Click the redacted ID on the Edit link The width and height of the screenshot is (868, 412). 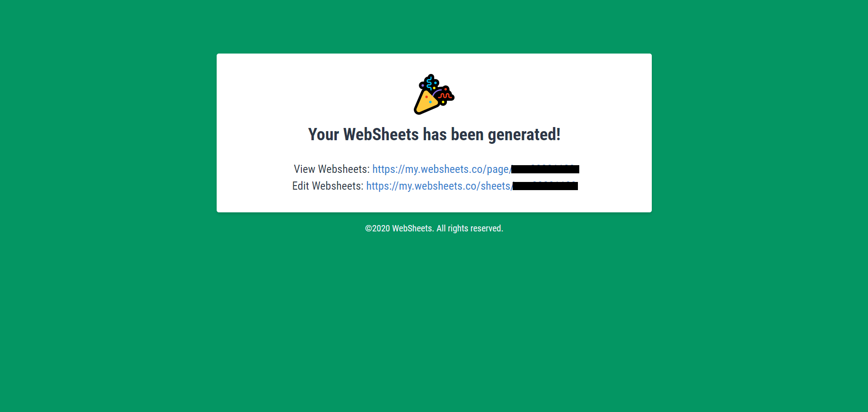pyautogui.click(x=545, y=186)
